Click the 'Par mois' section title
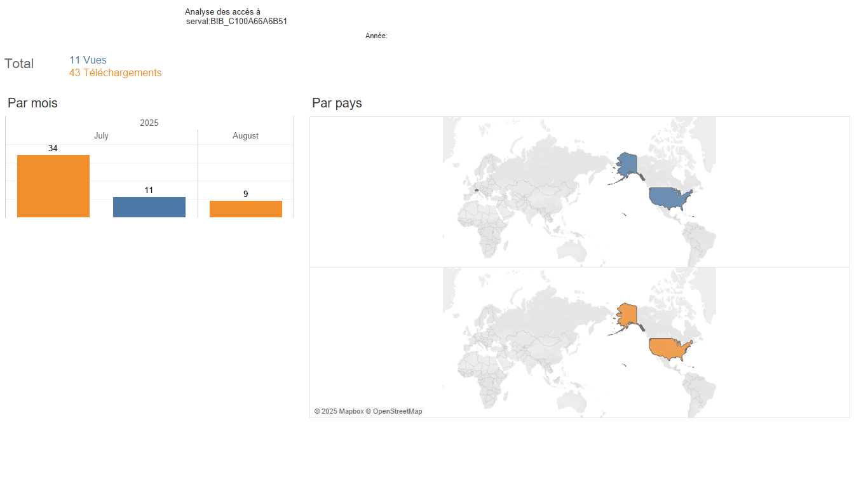This screenshot has height=488, width=868. tap(32, 103)
